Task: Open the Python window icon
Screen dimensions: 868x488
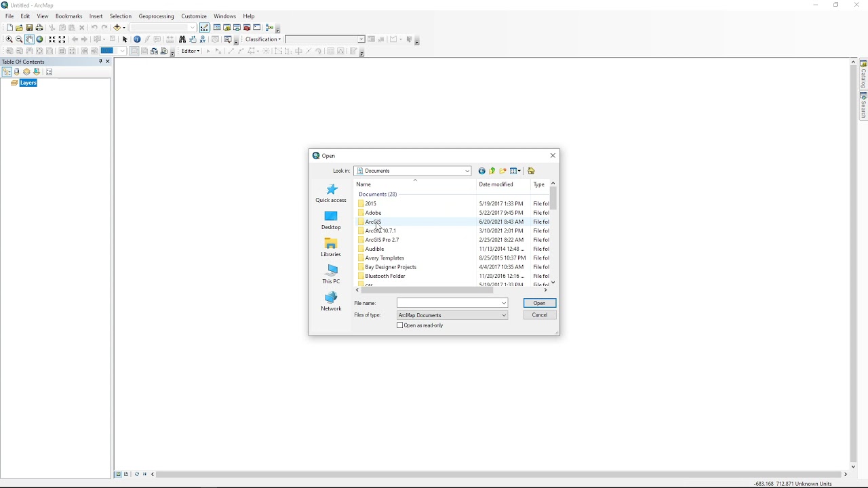Action: point(257,28)
